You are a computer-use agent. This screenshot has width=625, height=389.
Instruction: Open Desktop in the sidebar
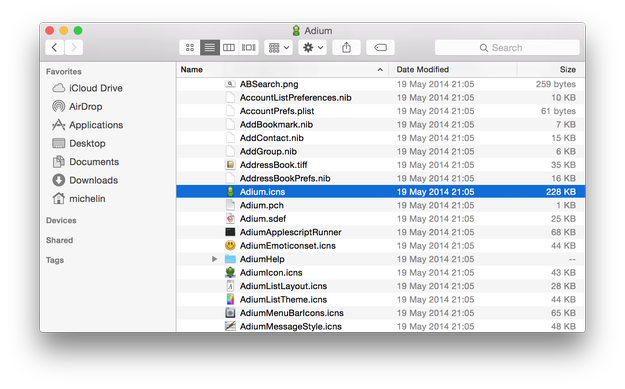79,143
